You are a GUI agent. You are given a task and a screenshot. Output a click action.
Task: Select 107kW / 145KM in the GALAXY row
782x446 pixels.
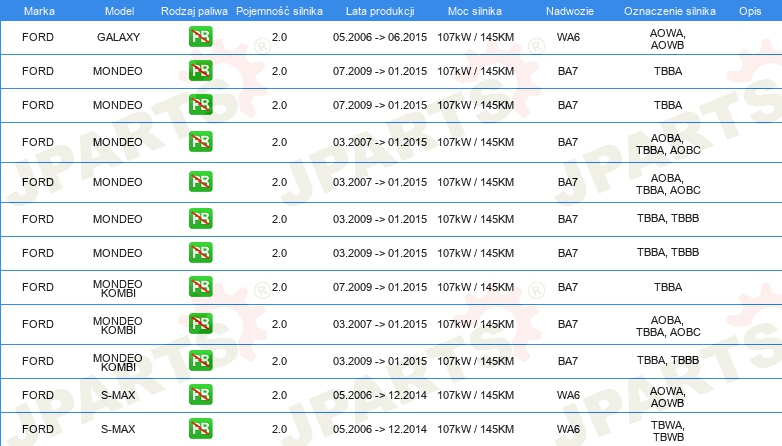[476, 37]
